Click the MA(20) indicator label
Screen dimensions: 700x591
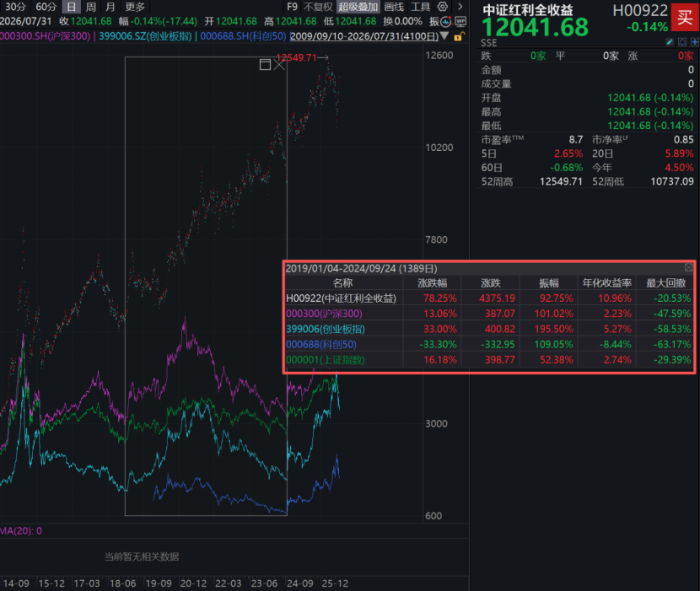pos(21,531)
